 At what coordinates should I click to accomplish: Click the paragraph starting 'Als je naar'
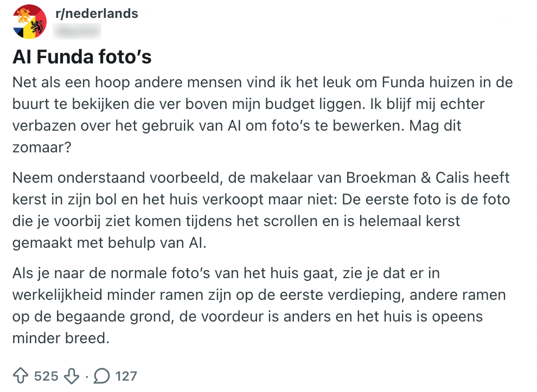260,305
